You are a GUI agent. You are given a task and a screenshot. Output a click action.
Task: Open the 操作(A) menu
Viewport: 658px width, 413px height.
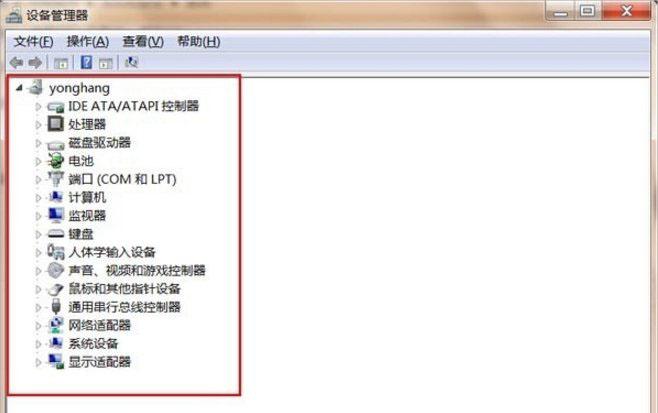point(88,42)
